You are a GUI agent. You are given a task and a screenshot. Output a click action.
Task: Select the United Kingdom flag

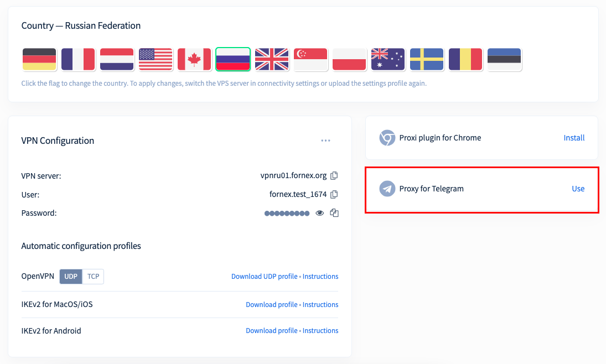click(x=272, y=59)
